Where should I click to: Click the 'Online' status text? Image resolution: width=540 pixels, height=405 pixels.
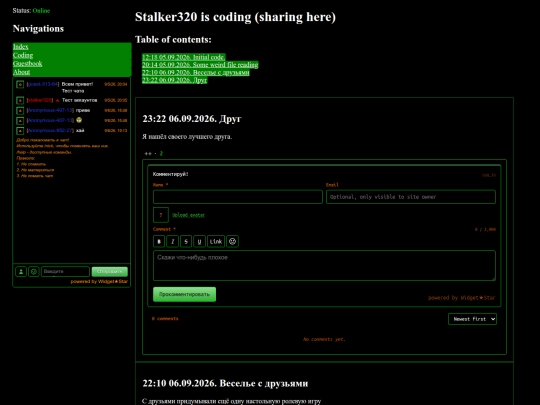point(41,11)
